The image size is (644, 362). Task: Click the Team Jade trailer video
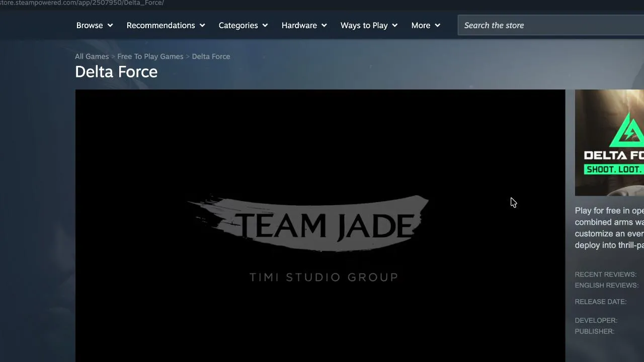(320, 226)
